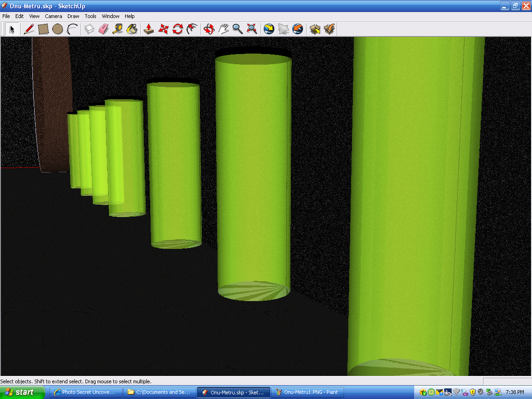Click the Zoom Extents icon
Viewport: 532px width, 399px height.
(252, 29)
